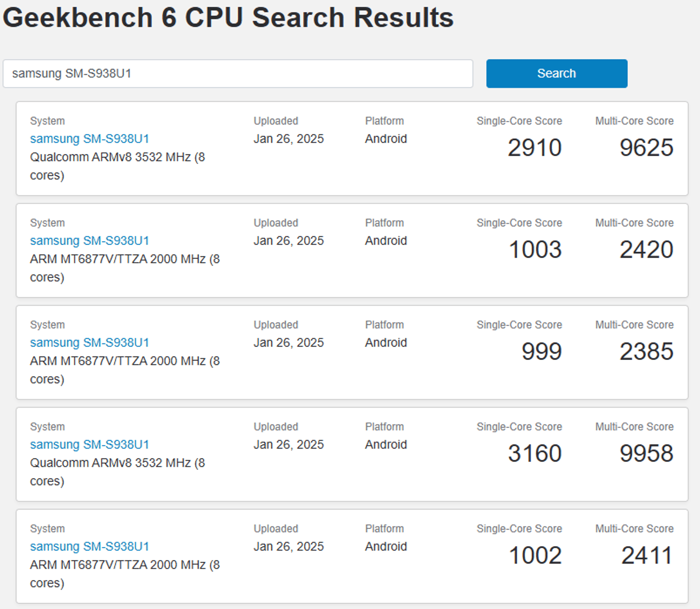The width and height of the screenshot is (700, 609).
Task: Select the result card scoring 2385 multi-core
Action: coord(350,352)
